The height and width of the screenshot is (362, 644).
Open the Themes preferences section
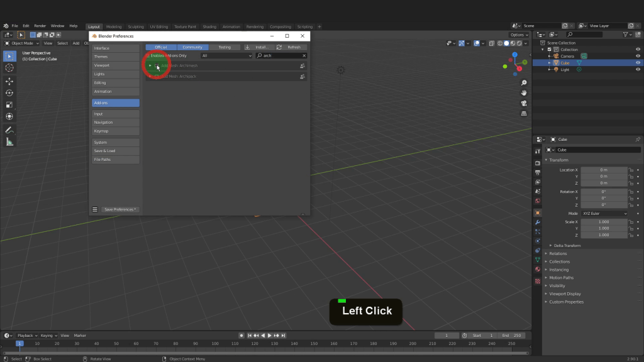coord(114,57)
